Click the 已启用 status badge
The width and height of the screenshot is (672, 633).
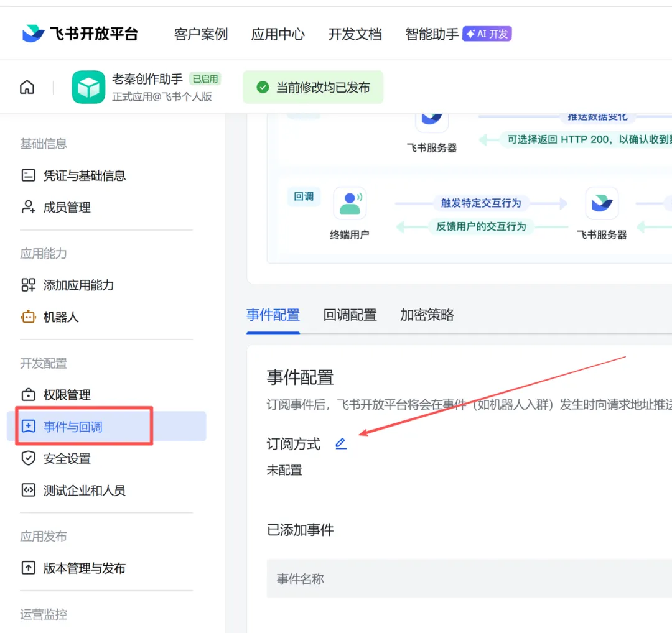(205, 79)
